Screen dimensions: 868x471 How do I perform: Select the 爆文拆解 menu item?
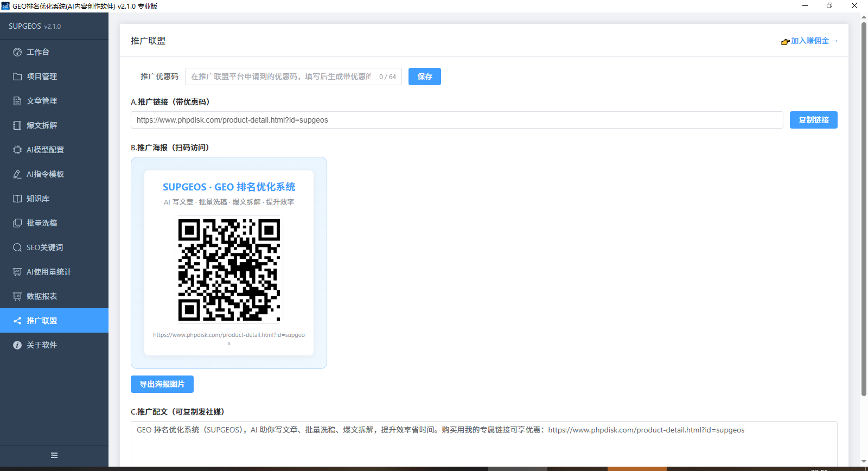pyautogui.click(x=54, y=125)
